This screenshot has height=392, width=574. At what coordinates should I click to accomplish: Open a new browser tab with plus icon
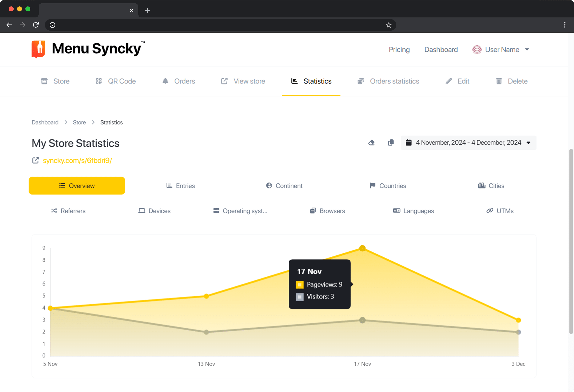pos(147,10)
